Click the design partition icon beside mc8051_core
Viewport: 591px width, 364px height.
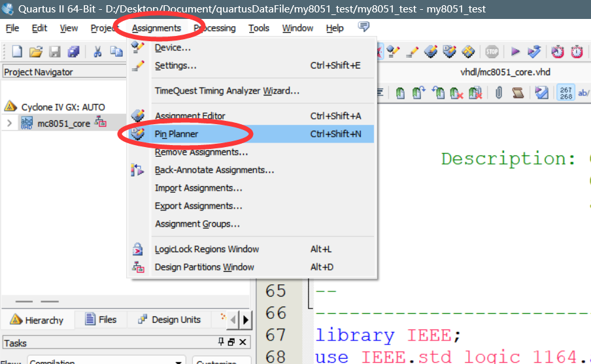pyautogui.click(x=100, y=122)
